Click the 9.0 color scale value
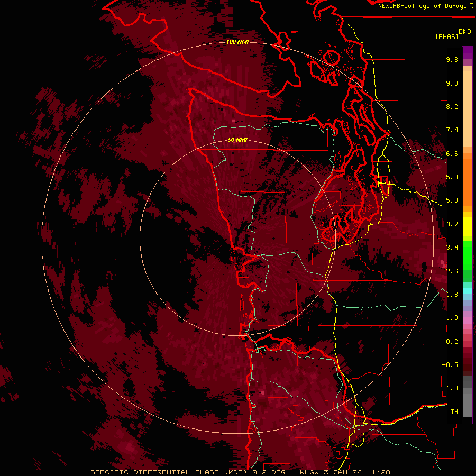This screenshot has height=476, width=476. click(452, 84)
